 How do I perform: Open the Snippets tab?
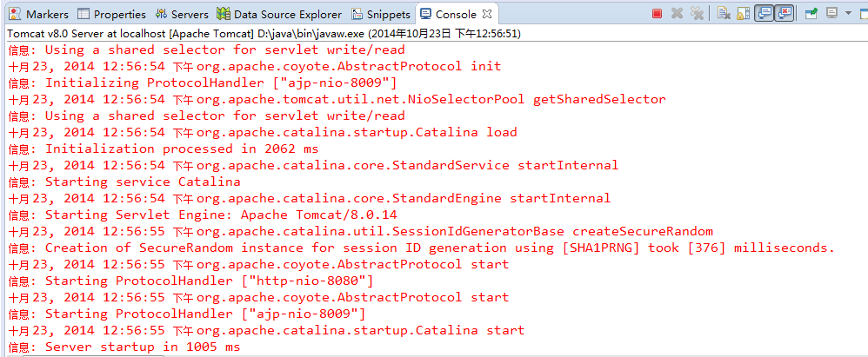[x=381, y=15]
